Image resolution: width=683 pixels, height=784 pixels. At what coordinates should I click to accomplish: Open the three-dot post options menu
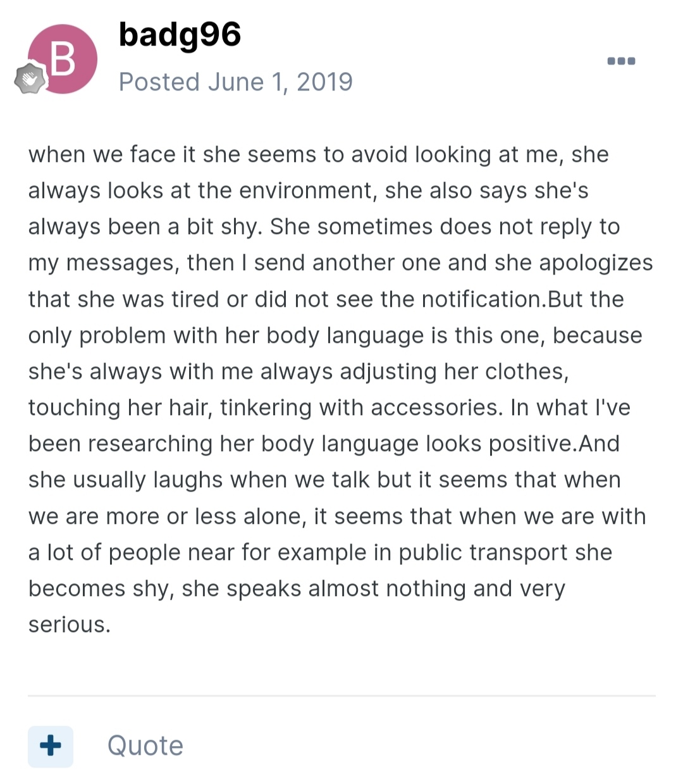click(x=621, y=61)
